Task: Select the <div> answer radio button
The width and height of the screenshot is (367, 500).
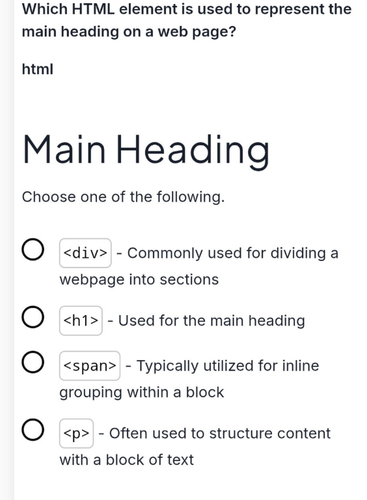Action: [33, 249]
